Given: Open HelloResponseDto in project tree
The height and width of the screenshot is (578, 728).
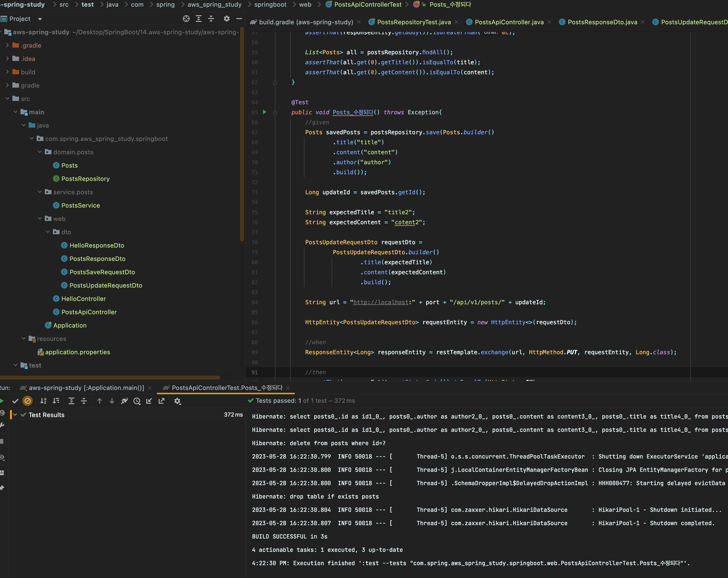Looking at the screenshot, I should (x=96, y=245).
